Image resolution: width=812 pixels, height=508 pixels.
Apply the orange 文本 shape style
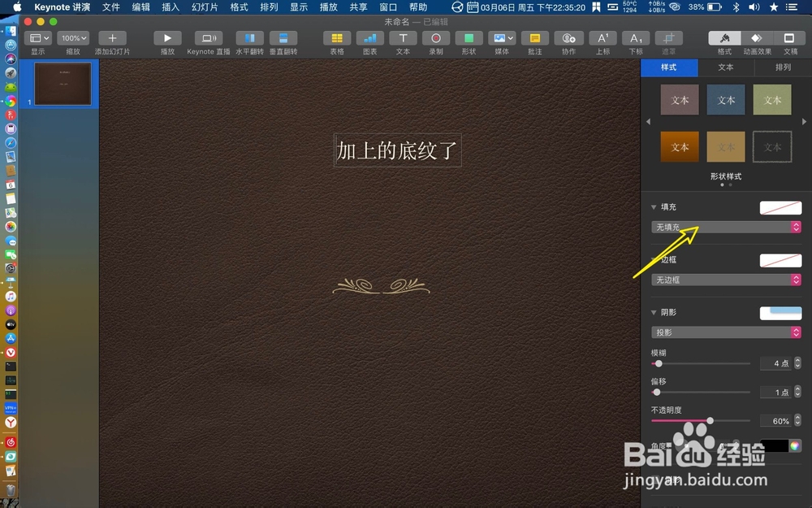point(680,146)
